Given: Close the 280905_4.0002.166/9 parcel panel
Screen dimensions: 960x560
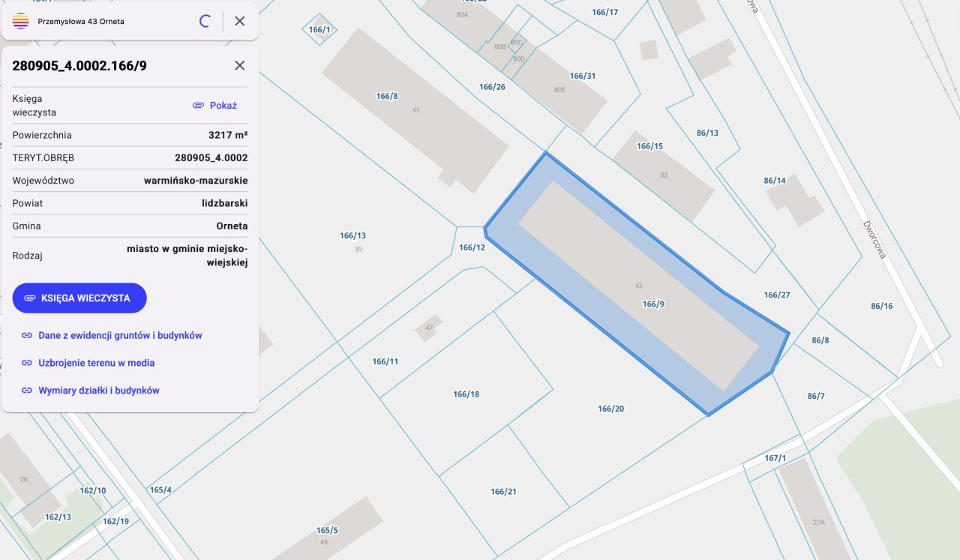Looking at the screenshot, I should [x=240, y=65].
